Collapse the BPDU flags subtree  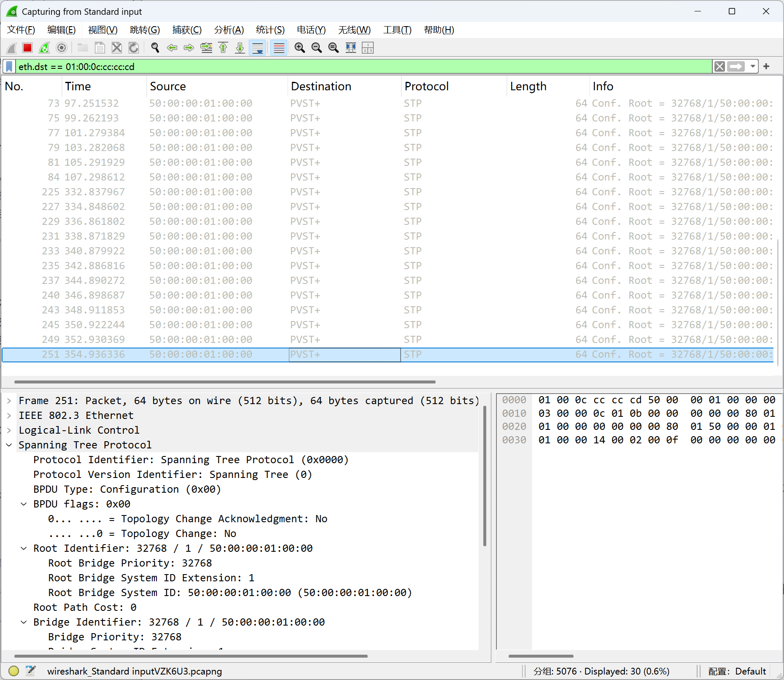[x=24, y=504]
